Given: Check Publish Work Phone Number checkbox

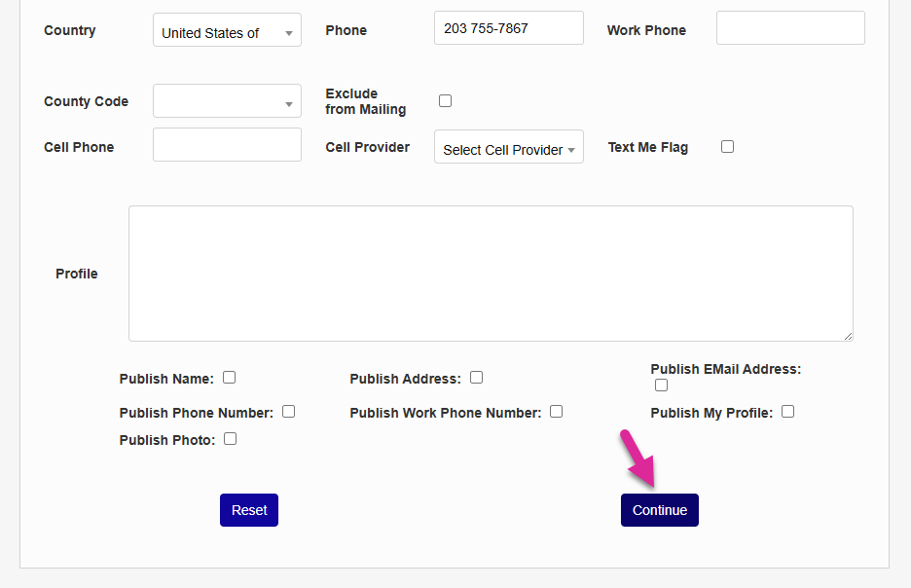Looking at the screenshot, I should pyautogui.click(x=557, y=412).
